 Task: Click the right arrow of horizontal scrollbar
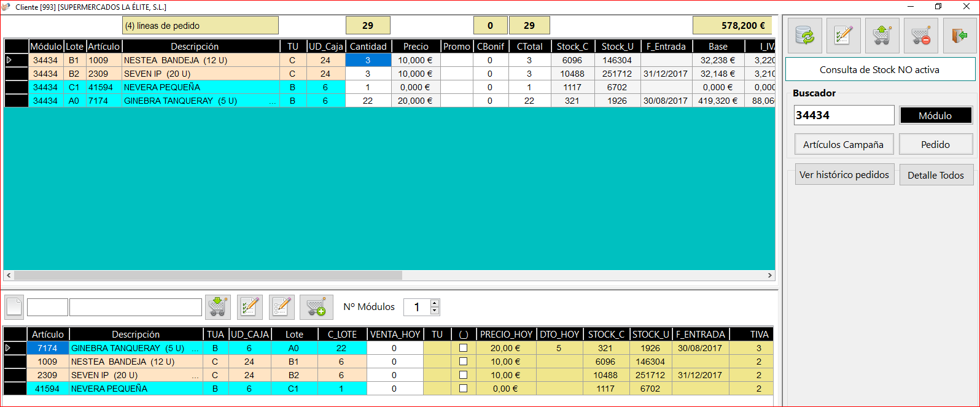[x=770, y=276]
